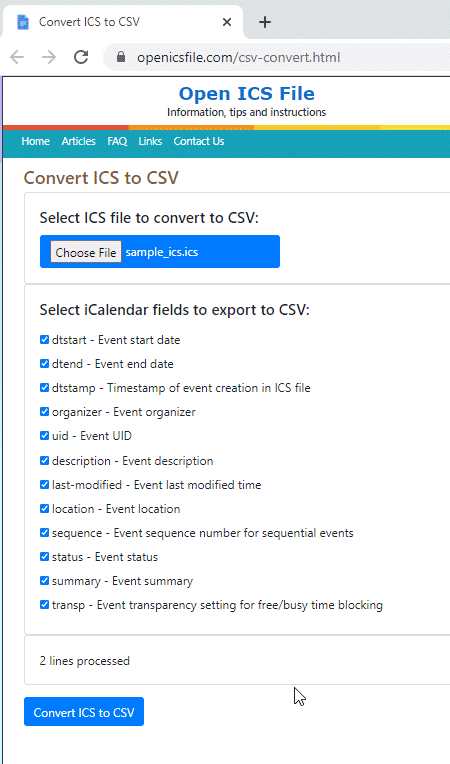Reload the page with the refresh icon
This screenshot has height=764, width=450.
(81, 57)
